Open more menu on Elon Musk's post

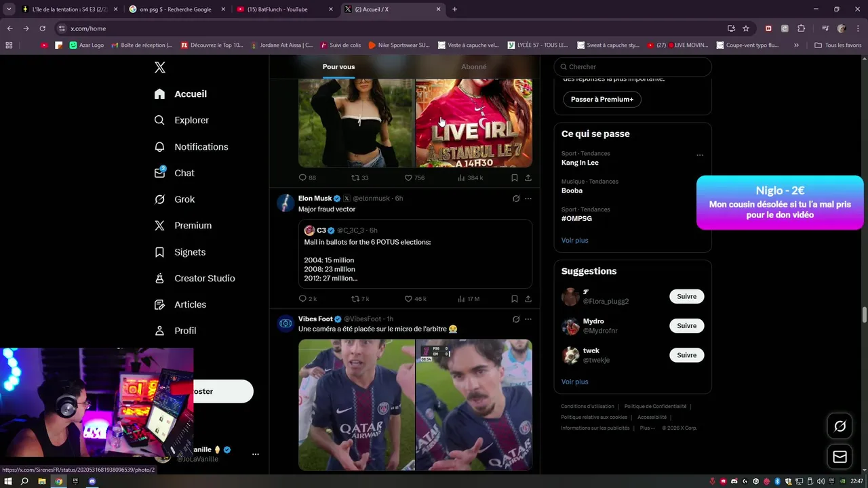(x=528, y=199)
